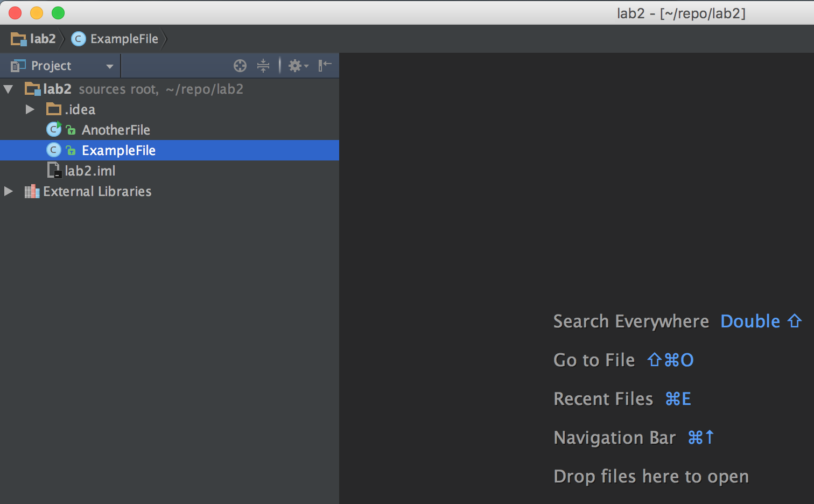This screenshot has width=814, height=504.
Task: Click the lab2 folder icon in breadcrumb
Action: tap(18, 39)
